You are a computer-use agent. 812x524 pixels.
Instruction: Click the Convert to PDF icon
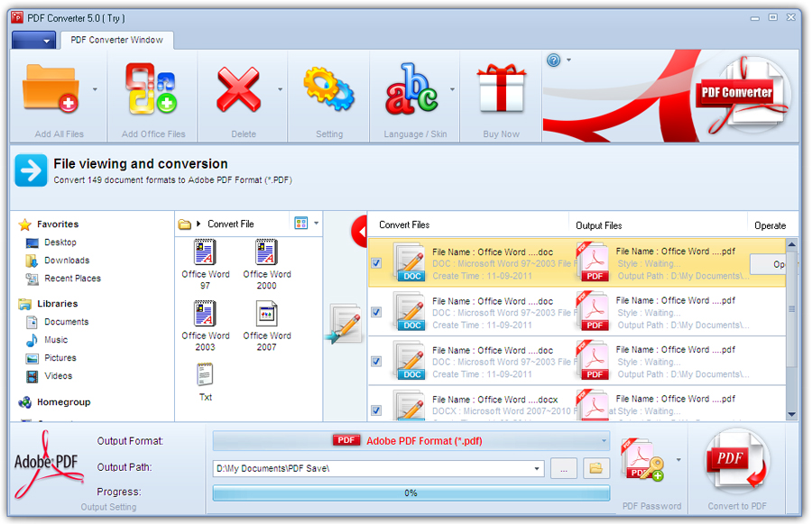tap(736, 461)
